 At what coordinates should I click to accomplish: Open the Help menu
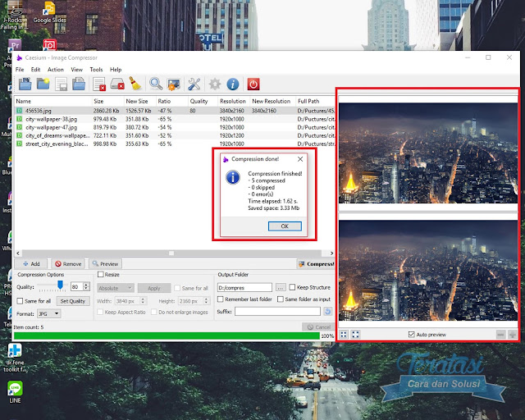click(116, 70)
